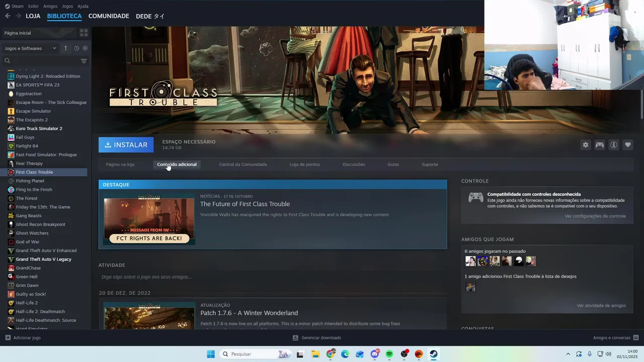The height and width of the screenshot is (362, 644).
Task: Toggle ready-to-play filter icon
Action: tap(85, 48)
